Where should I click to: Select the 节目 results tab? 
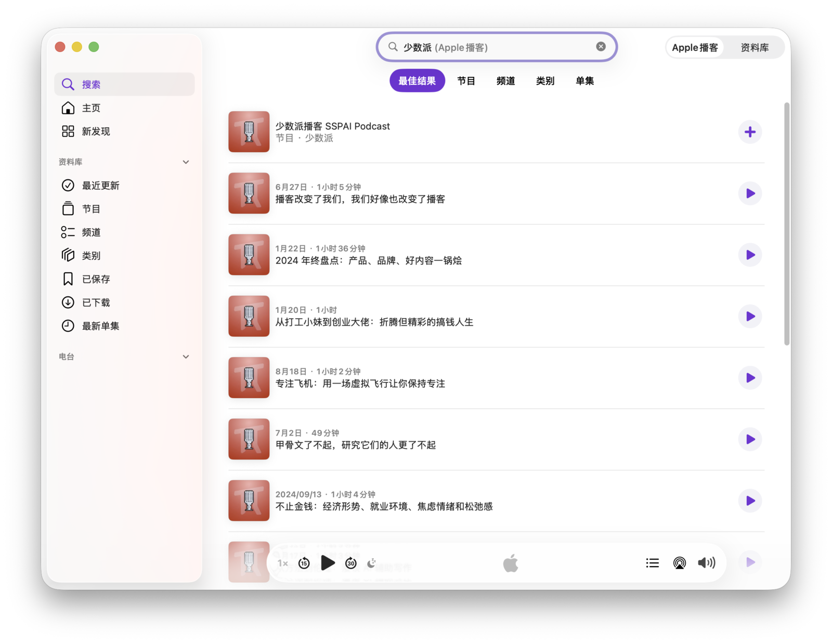click(x=466, y=81)
